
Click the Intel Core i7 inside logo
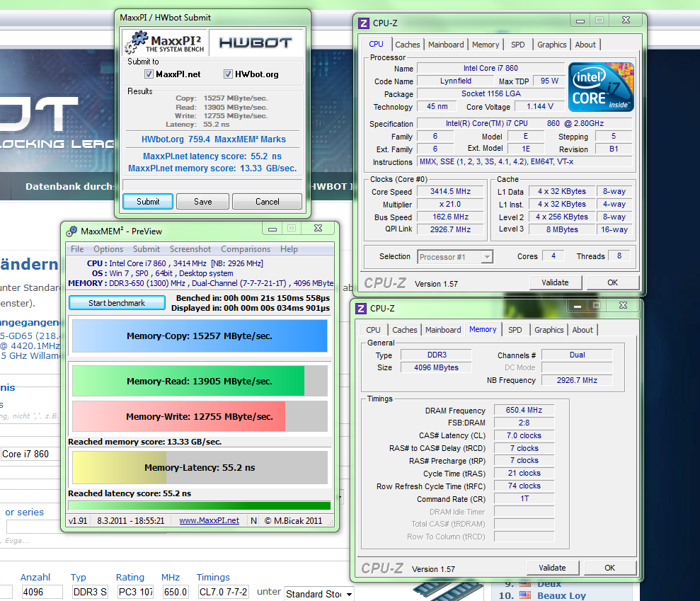point(601,87)
